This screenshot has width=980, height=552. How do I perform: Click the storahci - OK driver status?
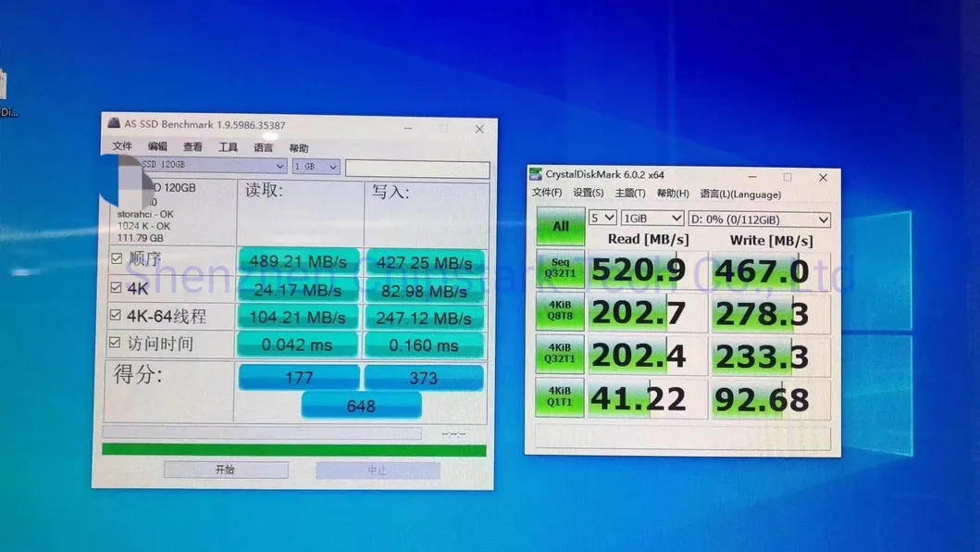[145, 214]
